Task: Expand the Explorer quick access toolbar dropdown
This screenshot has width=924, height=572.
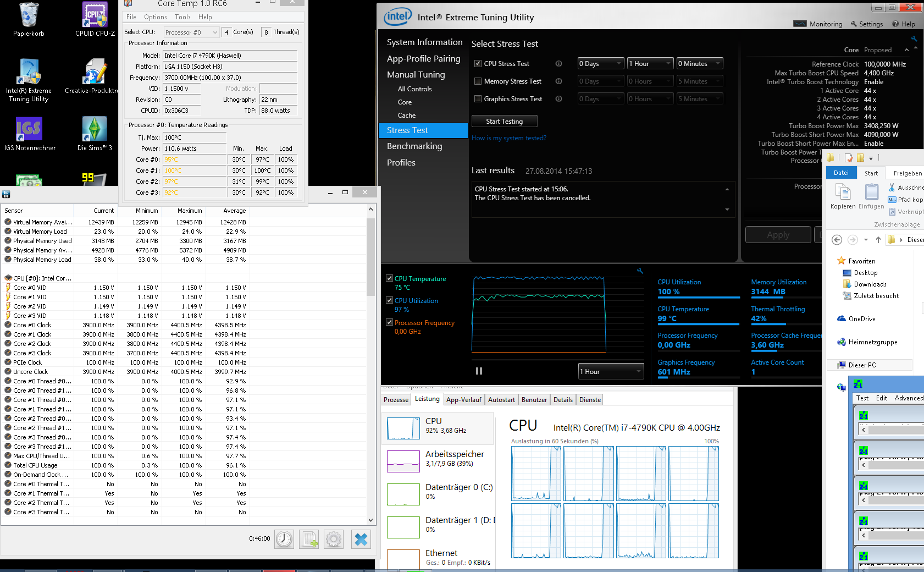Action: pos(871,158)
